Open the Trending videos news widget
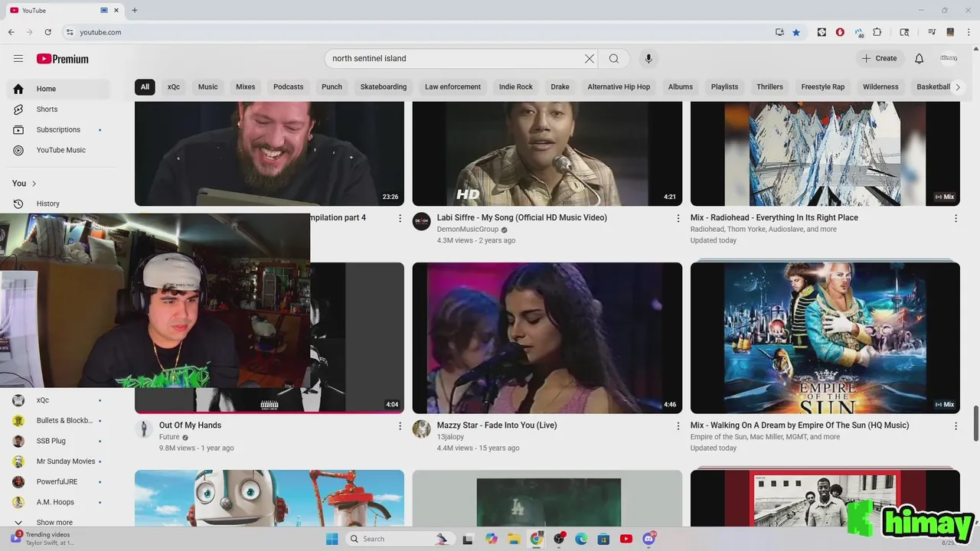This screenshot has width=980, height=551. click(x=42, y=539)
